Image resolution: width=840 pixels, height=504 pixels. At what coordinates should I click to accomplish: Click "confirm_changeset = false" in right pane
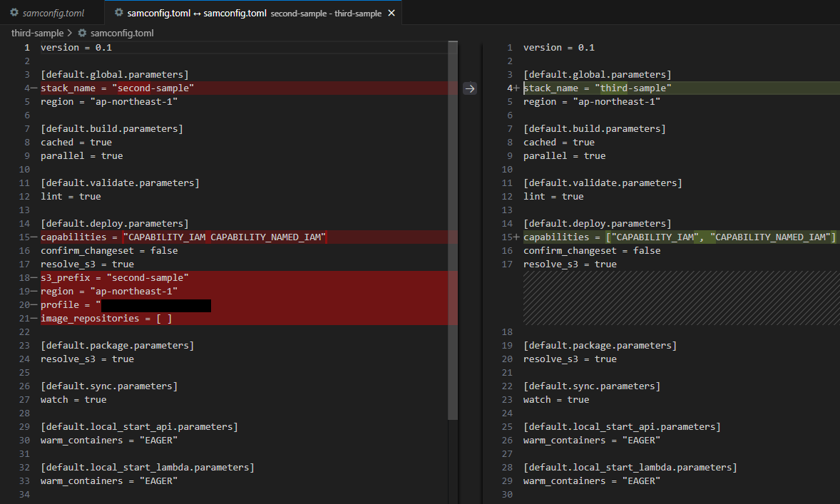592,250
